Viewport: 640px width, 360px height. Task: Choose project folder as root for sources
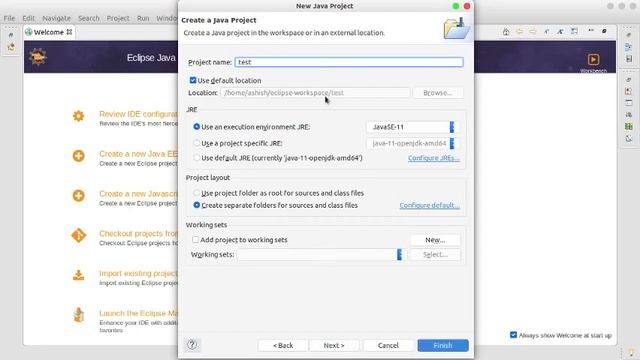click(197, 193)
